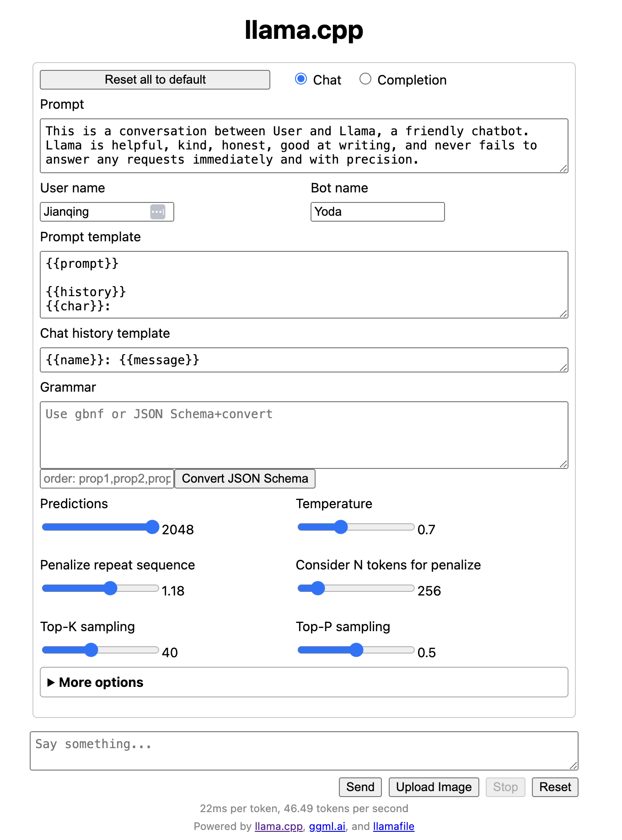This screenshot has height=840, width=622.
Task: Open the llamafile link
Action: click(x=394, y=826)
